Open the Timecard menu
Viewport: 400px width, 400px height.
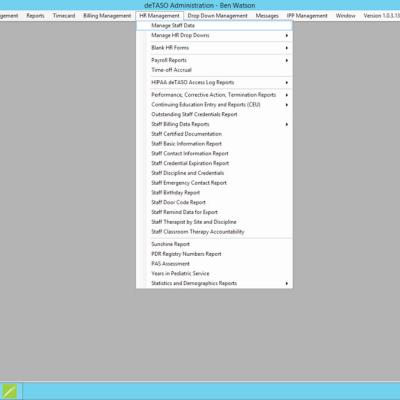pos(64,16)
